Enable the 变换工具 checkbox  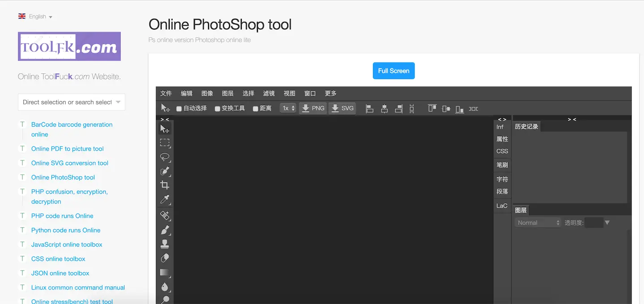218,108
